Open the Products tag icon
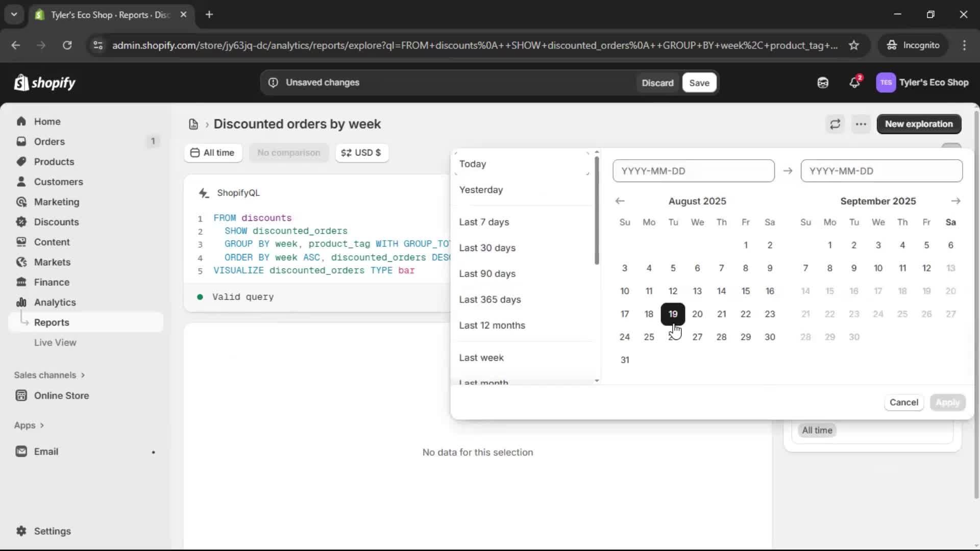The image size is (980, 551). [x=21, y=162]
